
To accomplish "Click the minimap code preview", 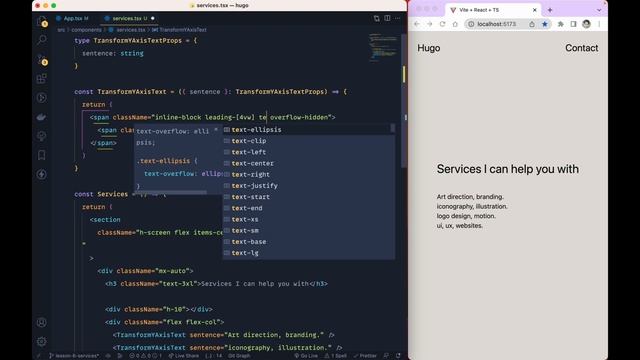I will pos(383,47).
